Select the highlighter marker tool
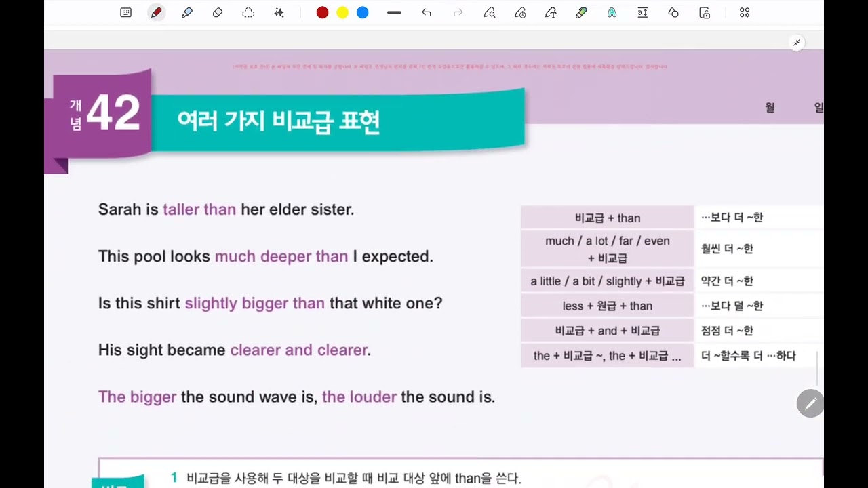Image resolution: width=868 pixels, height=488 pixels. point(187,12)
